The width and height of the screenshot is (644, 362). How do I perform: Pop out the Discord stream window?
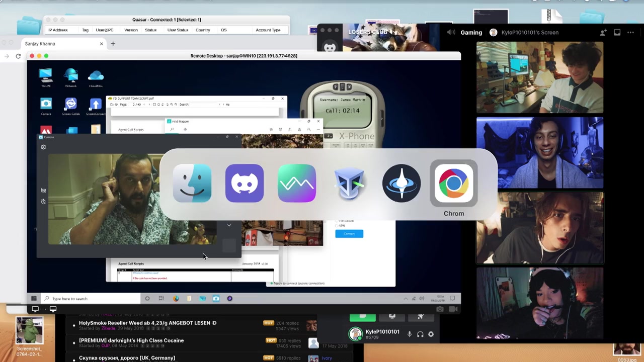(617, 32)
